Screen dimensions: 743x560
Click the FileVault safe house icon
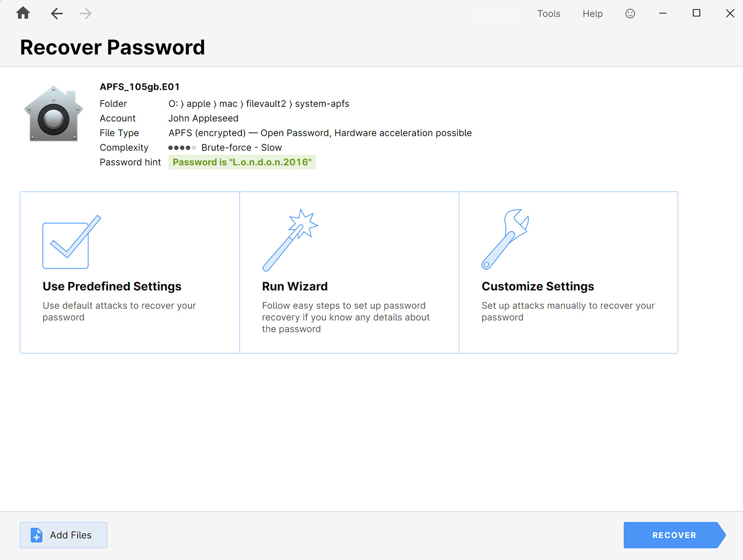[x=53, y=113]
